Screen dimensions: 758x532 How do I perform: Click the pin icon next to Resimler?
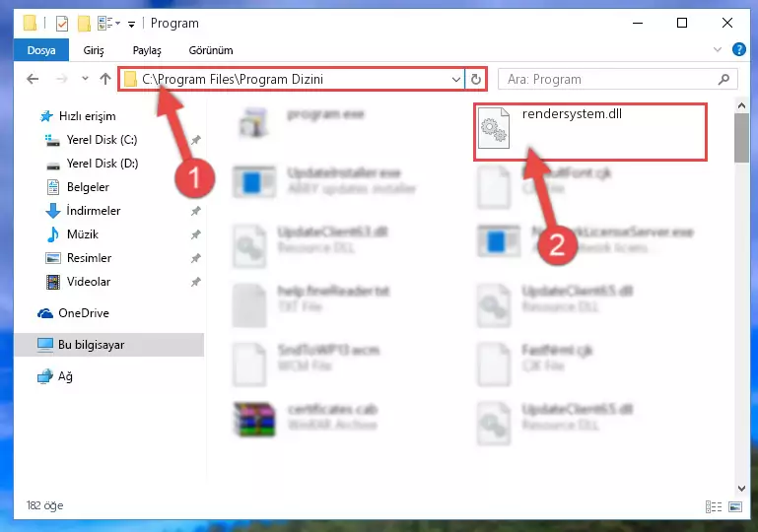pyautogui.click(x=196, y=258)
